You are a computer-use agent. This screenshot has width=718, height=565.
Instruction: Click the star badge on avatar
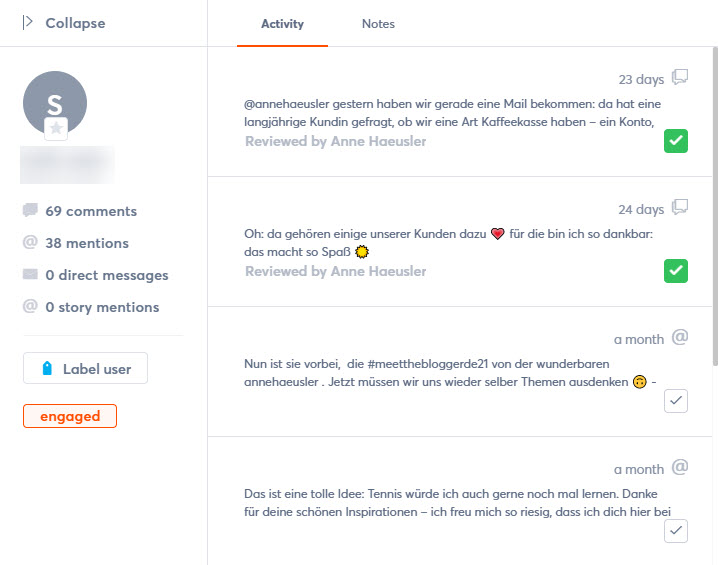56,129
